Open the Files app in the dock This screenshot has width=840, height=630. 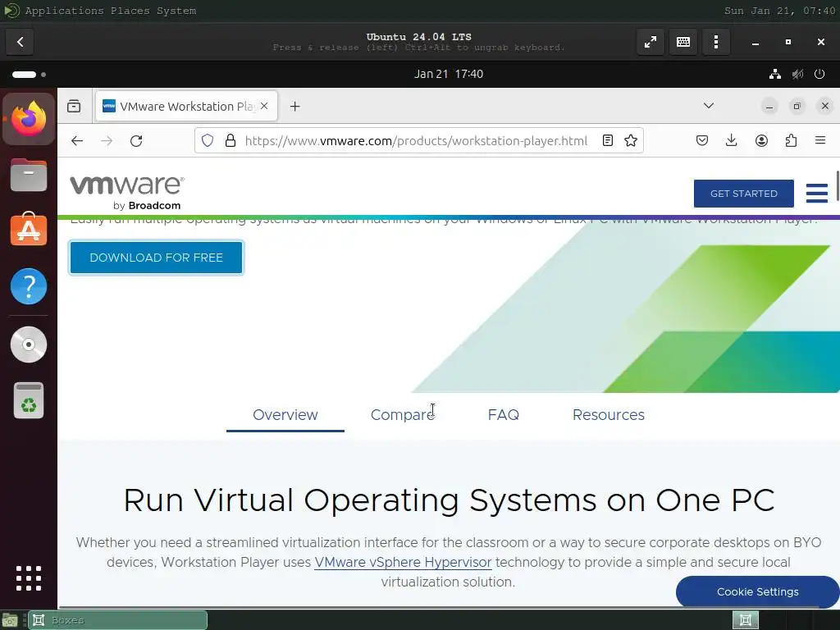(29, 175)
